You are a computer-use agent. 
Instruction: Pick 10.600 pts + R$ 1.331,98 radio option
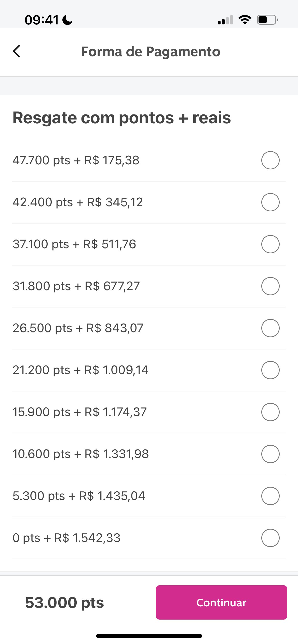pyautogui.click(x=270, y=454)
